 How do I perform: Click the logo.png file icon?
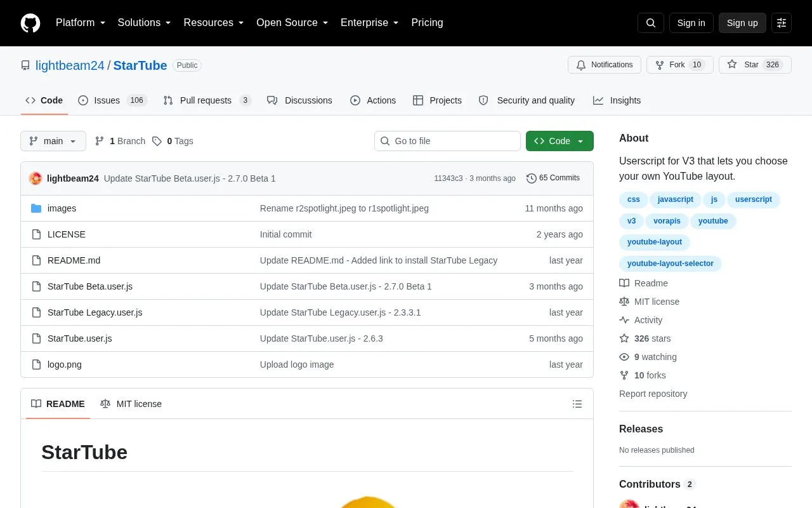point(36,364)
